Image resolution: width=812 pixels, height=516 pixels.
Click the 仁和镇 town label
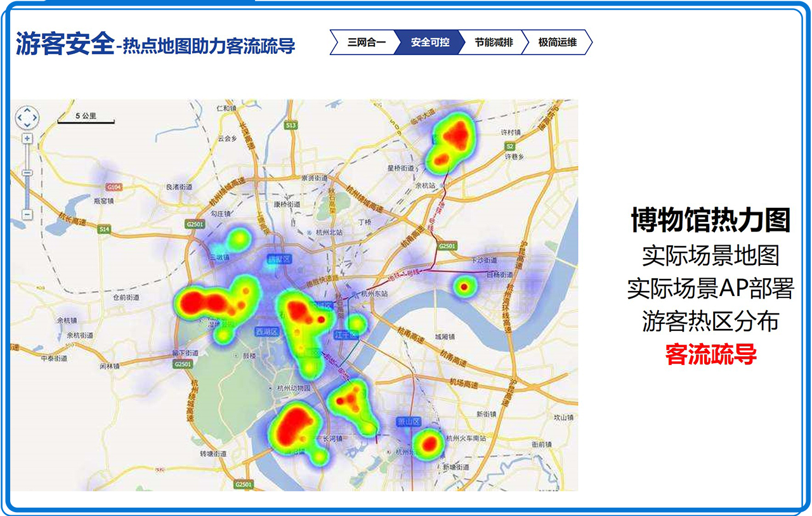(226, 108)
